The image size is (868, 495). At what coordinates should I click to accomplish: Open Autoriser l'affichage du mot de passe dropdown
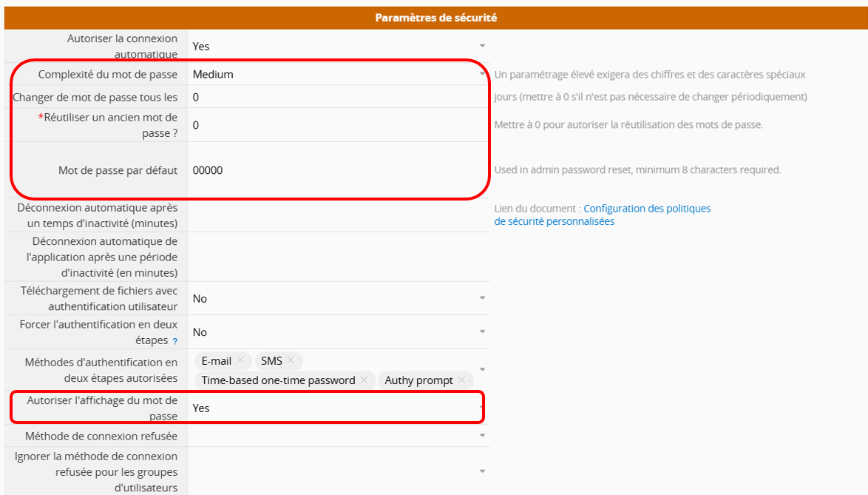coord(338,408)
